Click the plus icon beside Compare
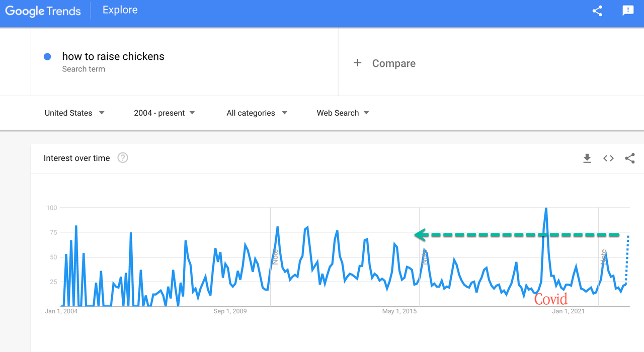644x352 pixels. tap(357, 63)
